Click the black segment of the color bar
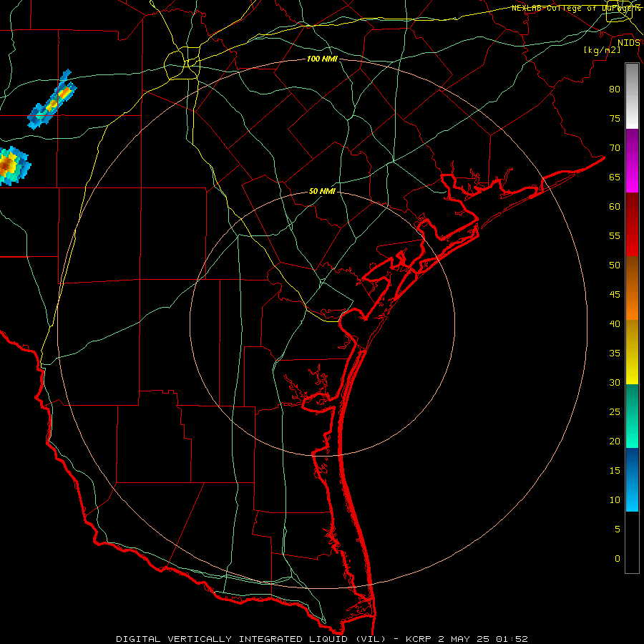Screen dimensions: 644x644 pyautogui.click(x=632, y=542)
